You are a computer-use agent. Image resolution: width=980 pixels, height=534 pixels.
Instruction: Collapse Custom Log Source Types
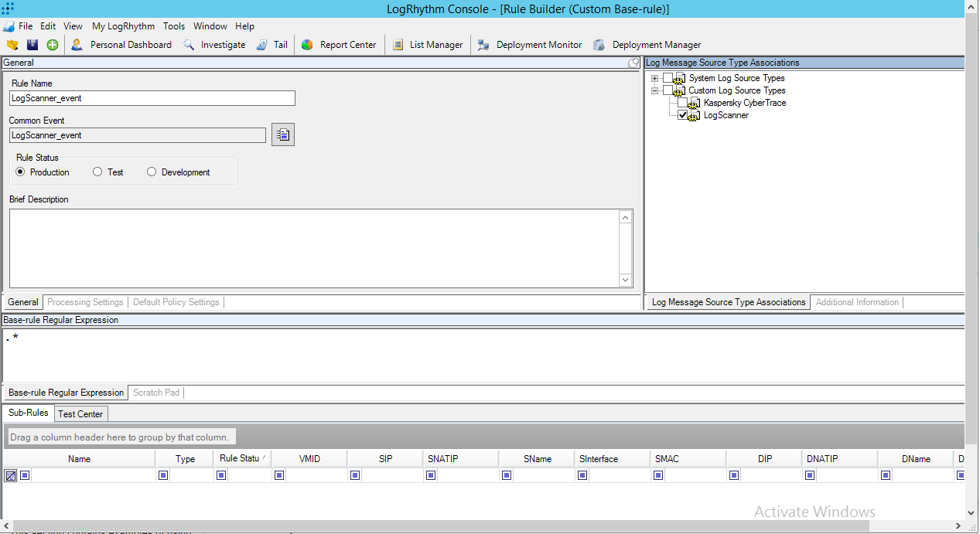click(654, 90)
